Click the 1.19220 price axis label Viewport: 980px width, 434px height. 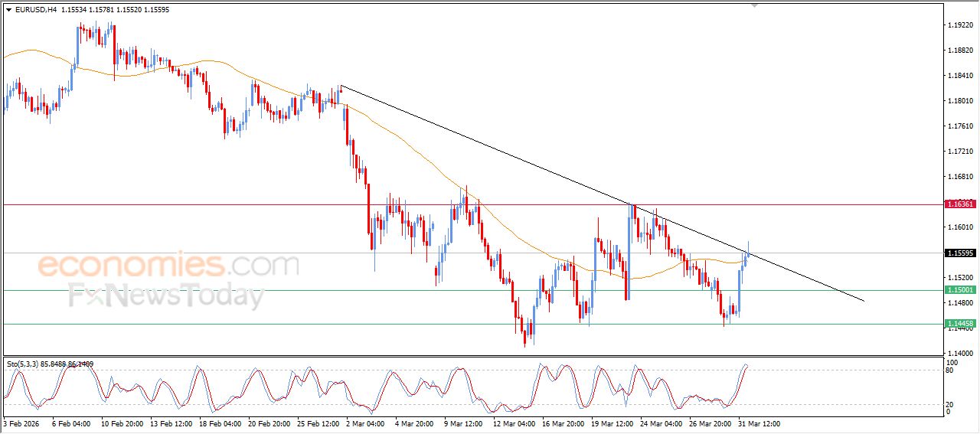960,25
